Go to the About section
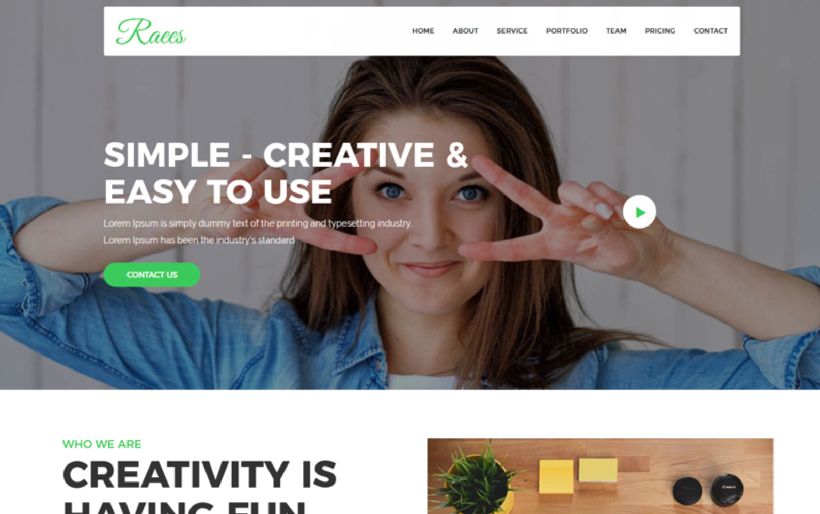The height and width of the screenshot is (514, 820). click(465, 31)
